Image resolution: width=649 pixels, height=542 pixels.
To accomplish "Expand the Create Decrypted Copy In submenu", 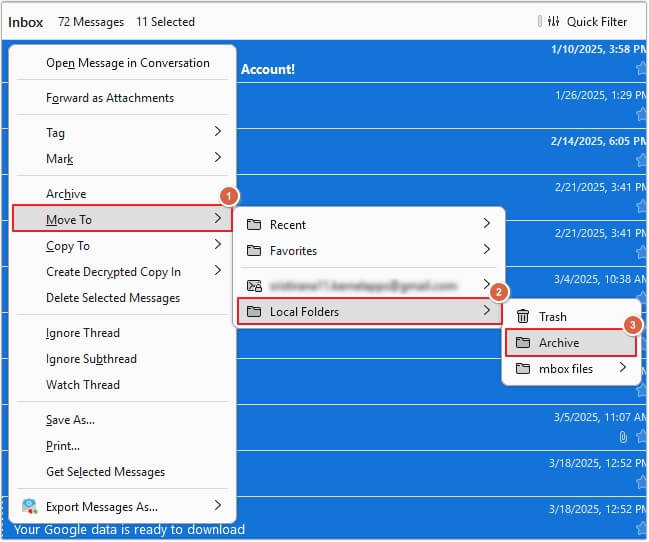I will coord(217,272).
